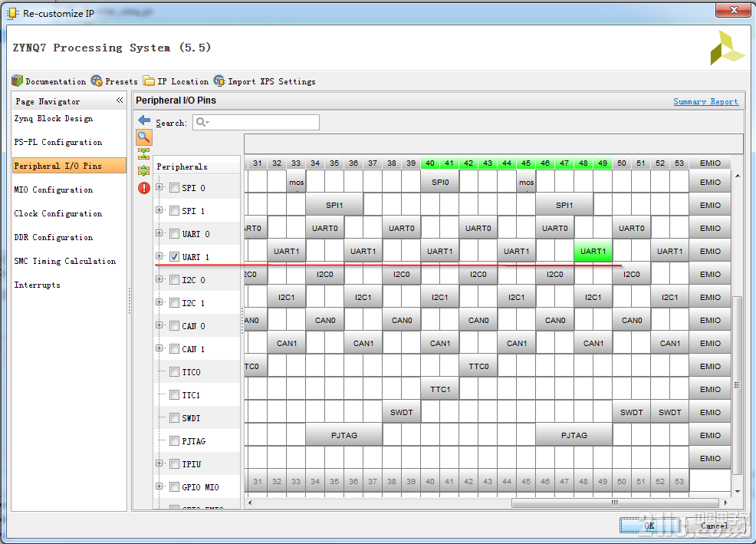Viewport: 756px width, 544px height.
Task: Tick the CAN 1 checkbox
Action: (175, 349)
